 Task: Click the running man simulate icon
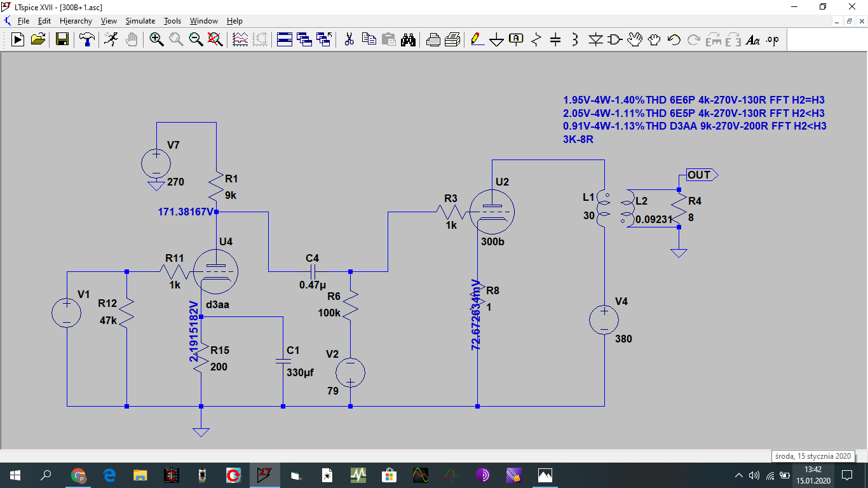[x=111, y=39]
